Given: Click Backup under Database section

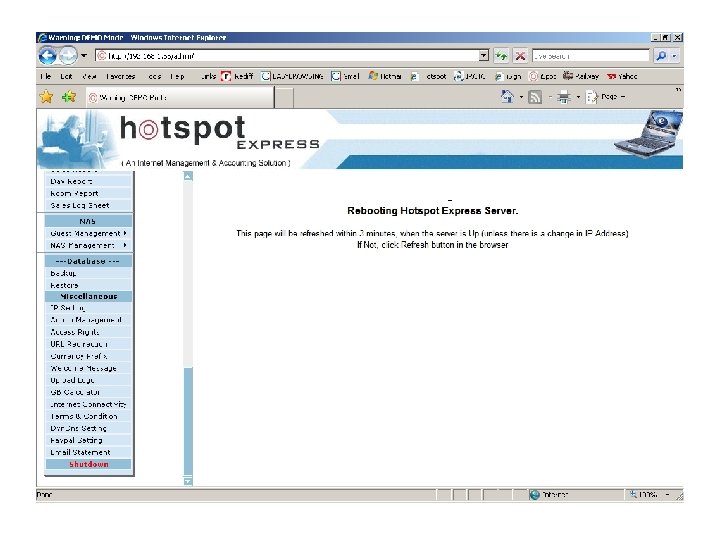Looking at the screenshot, I should pyautogui.click(x=88, y=273).
